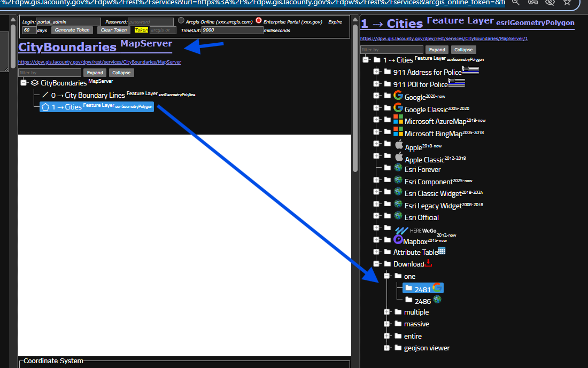Viewport: 588px width, 368px height.
Task: Click the Mapbox logo icon
Action: click(398, 240)
